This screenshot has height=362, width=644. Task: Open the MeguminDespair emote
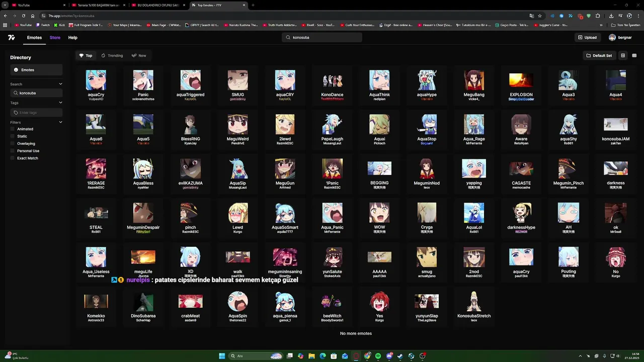coord(143,217)
